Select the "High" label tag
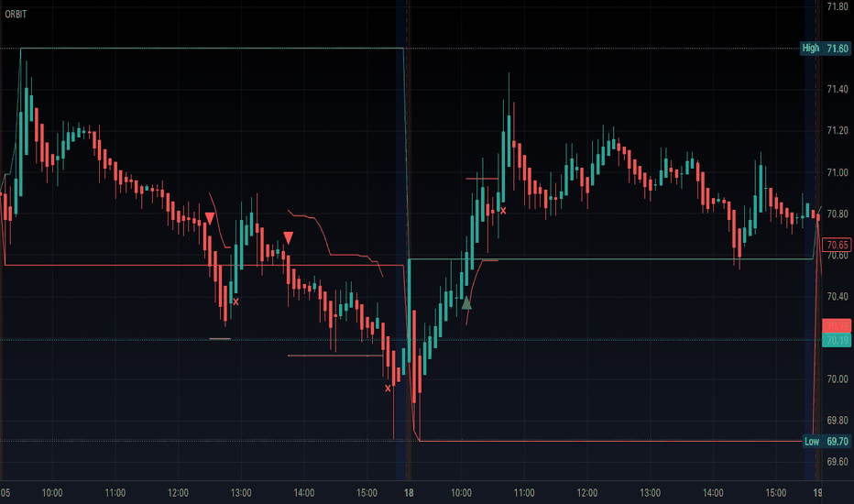Viewport: 854px width, 504px height. (810, 48)
